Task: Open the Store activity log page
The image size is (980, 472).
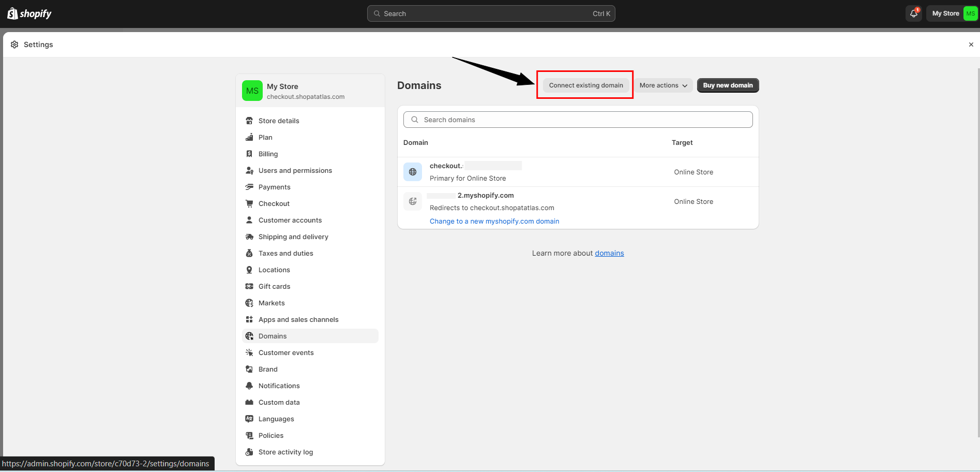Action: coord(285,452)
